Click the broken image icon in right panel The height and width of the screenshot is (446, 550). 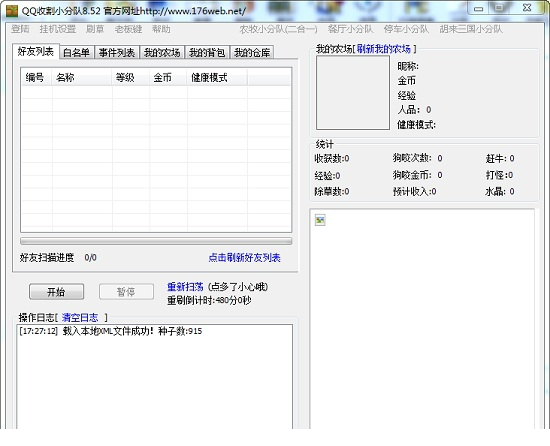pyautogui.click(x=320, y=220)
